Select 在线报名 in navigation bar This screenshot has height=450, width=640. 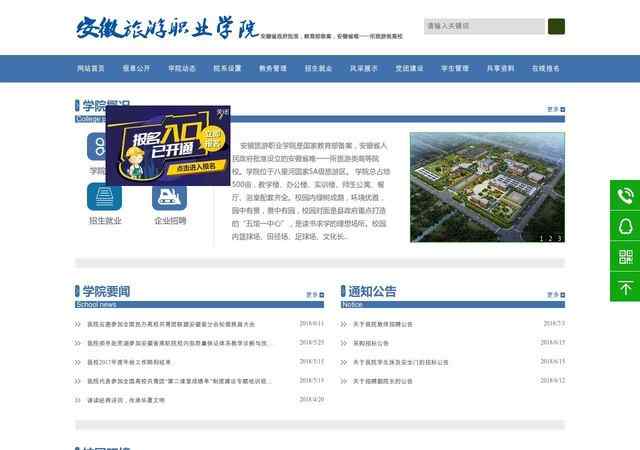coord(546,69)
